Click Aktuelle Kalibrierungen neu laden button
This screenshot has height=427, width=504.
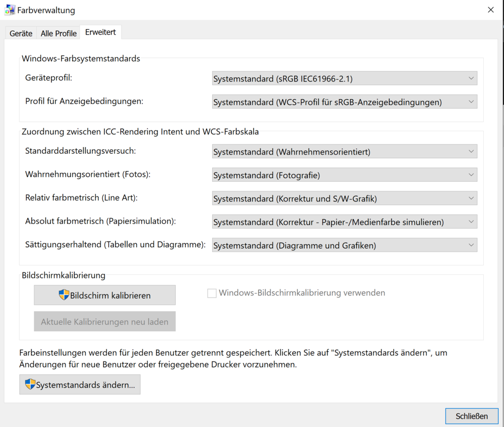click(x=105, y=321)
